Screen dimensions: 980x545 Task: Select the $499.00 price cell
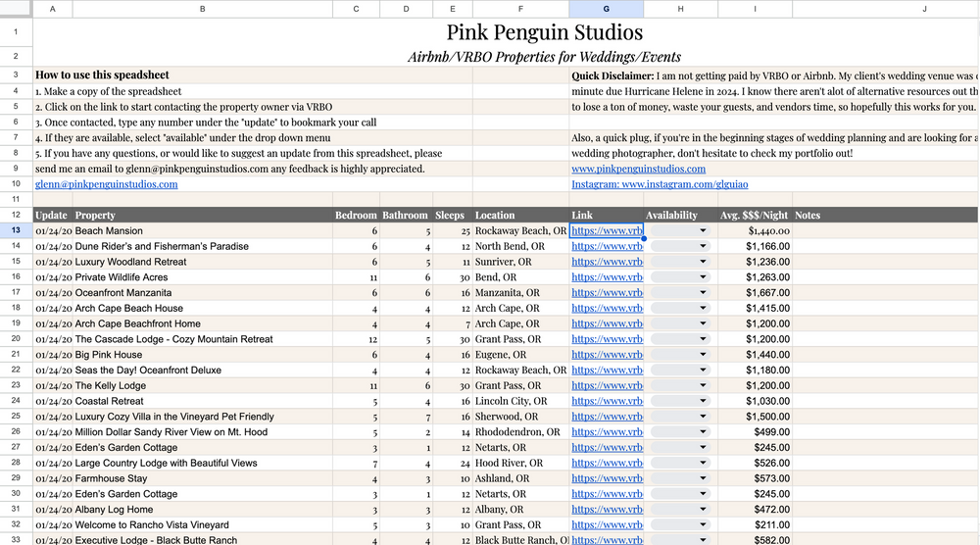pyautogui.click(x=755, y=432)
